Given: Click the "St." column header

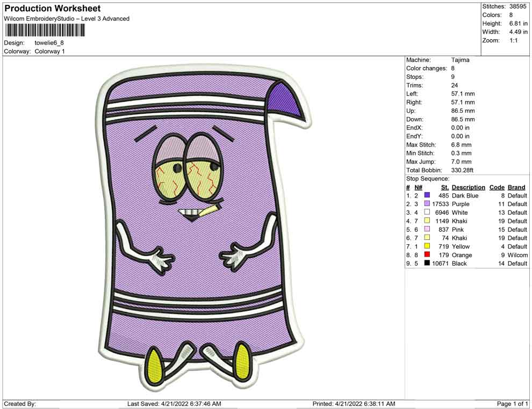Looking at the screenshot, I should [x=444, y=187].
